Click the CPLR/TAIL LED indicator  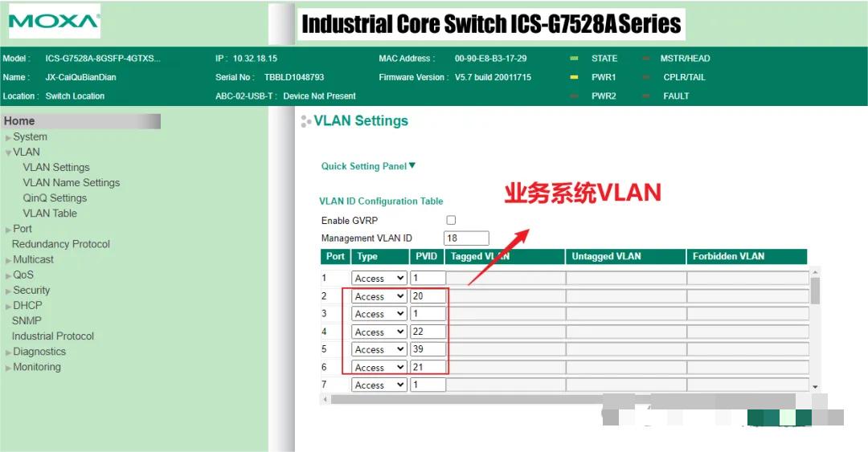pos(646,77)
